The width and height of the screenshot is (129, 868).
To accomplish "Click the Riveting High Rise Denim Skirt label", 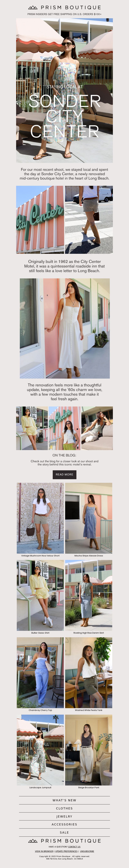I will (89, 633).
